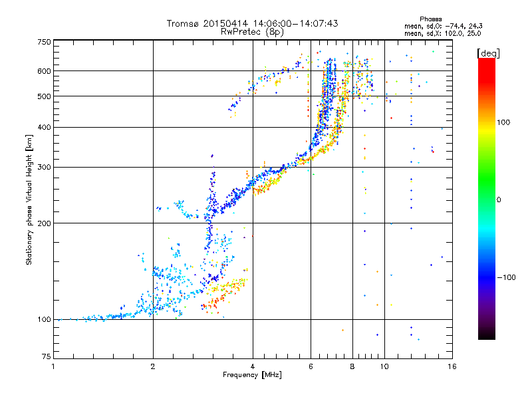The height and width of the screenshot is (399, 532).
Task: Click the x-axis tick label '6'
Action: coord(311,366)
